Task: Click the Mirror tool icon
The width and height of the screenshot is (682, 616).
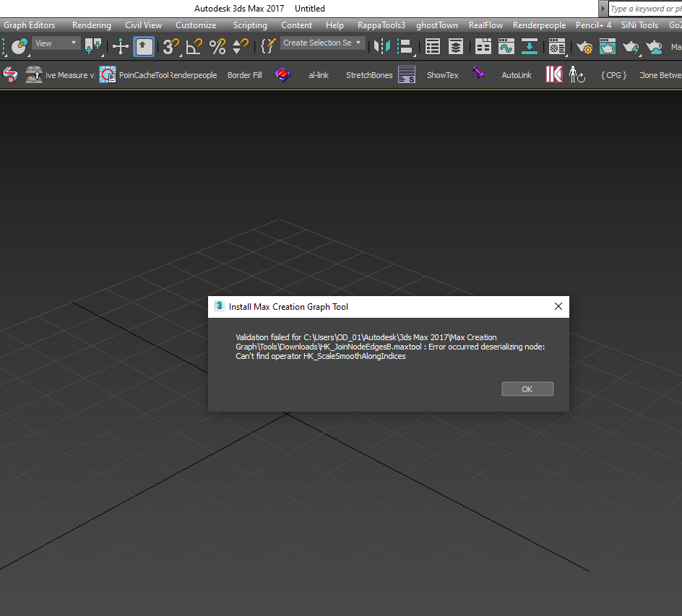Action: (382, 46)
